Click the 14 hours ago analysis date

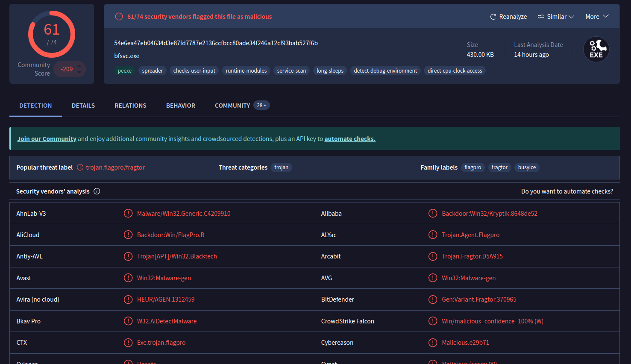[x=531, y=55]
